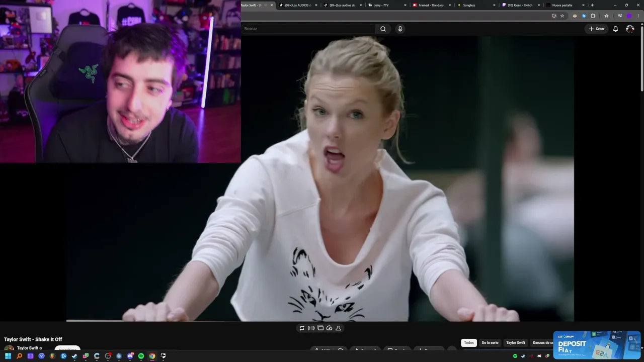Image resolution: width=644 pixels, height=362 pixels.
Task: Select the Taylor Swift filter chip
Action: point(515,343)
